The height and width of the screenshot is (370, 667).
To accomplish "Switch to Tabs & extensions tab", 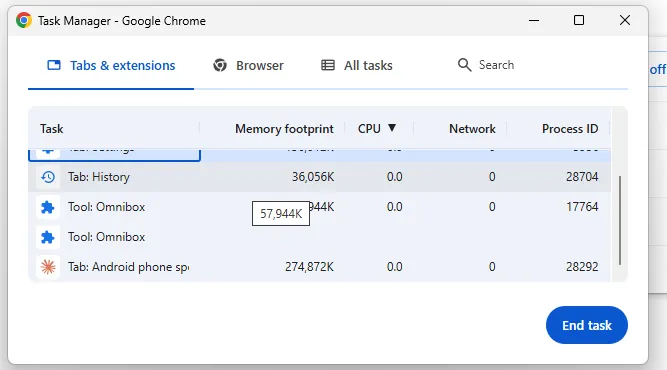I will coord(111,65).
